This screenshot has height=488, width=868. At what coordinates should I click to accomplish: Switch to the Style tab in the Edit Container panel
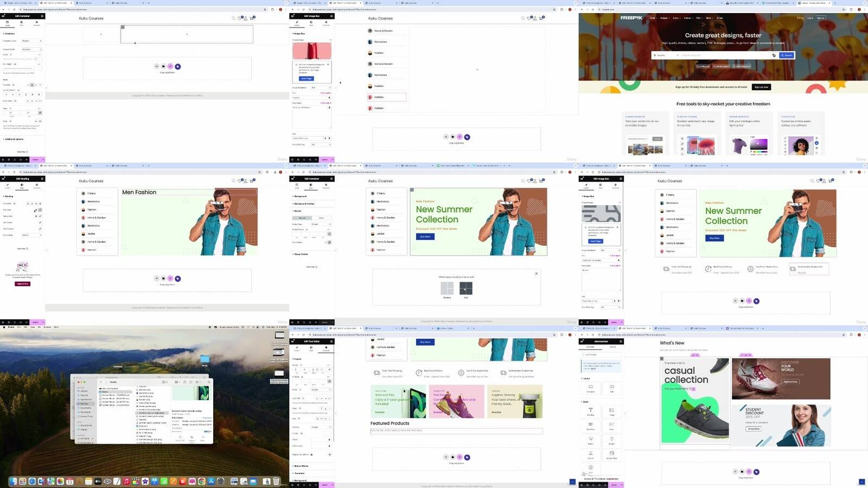tap(22, 23)
